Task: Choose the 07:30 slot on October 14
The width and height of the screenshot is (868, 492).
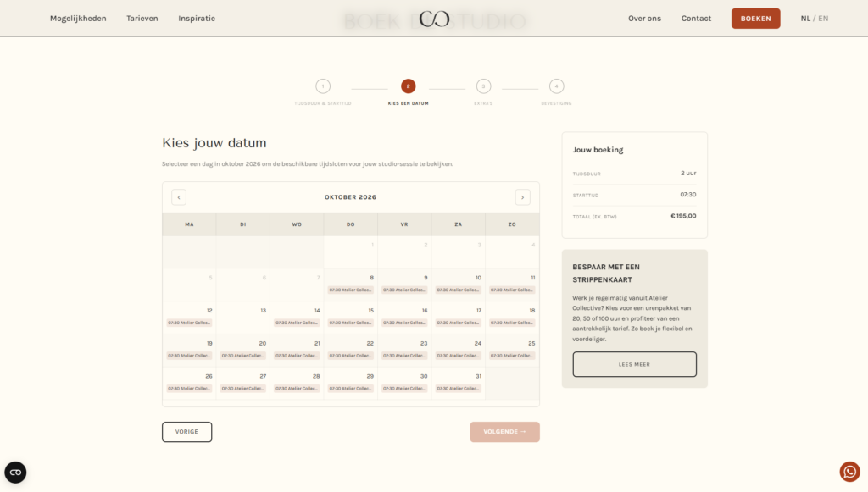Action: pyautogui.click(x=297, y=323)
